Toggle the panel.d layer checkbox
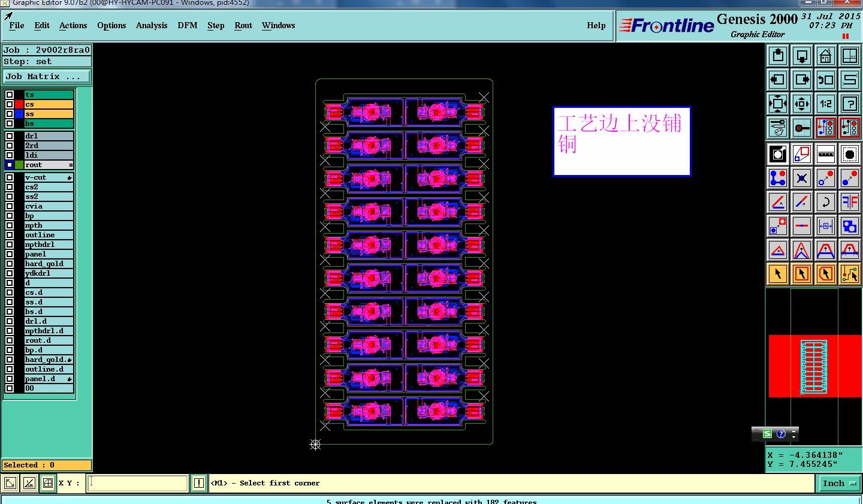863x504 pixels. (x=10, y=379)
